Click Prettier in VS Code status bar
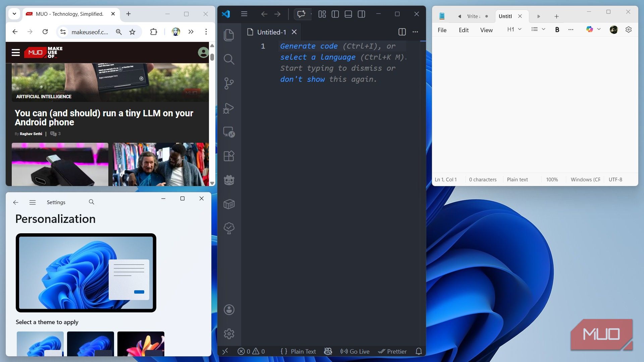Screen dimensions: 644x362 coord(392,351)
